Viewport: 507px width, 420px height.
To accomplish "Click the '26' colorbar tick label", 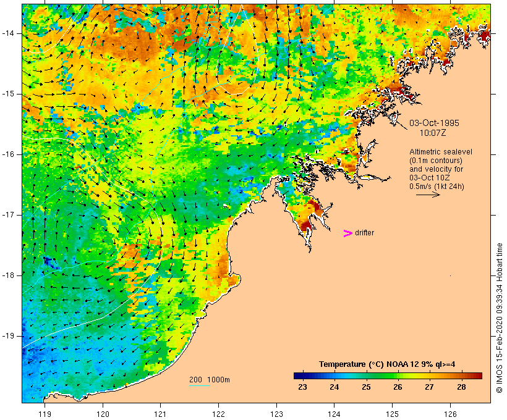I will point(398,387).
